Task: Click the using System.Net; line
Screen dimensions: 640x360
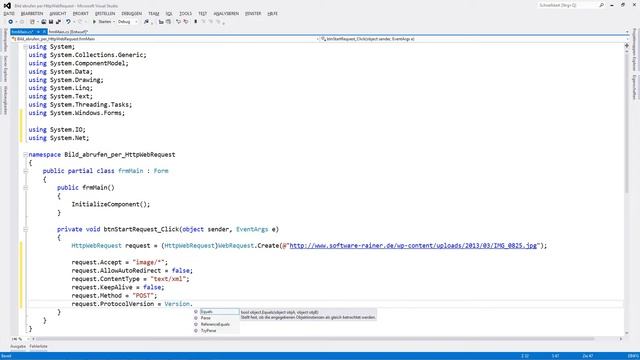Action: coord(59,138)
